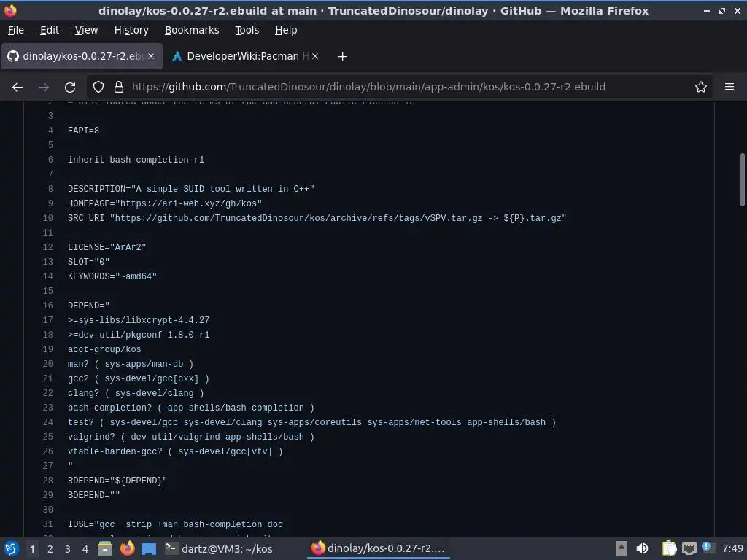Screen dimensions: 747x560
Task: Open the desktop start menu launcher
Action: 12,548
